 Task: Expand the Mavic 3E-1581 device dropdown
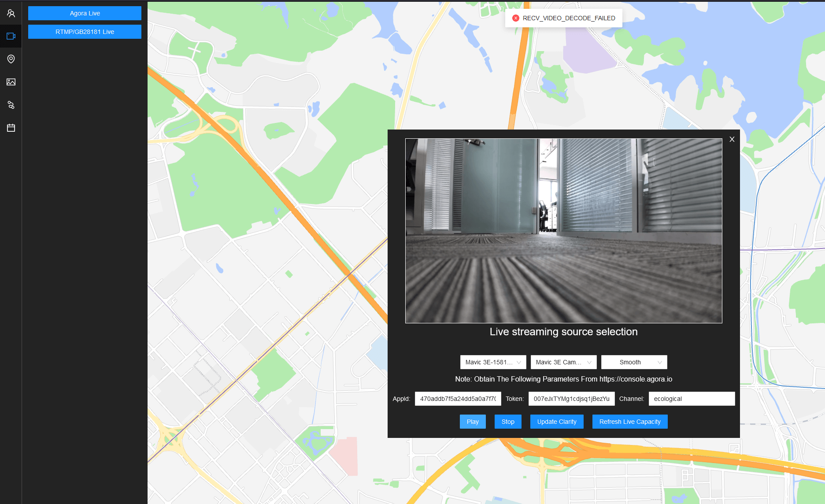click(493, 362)
